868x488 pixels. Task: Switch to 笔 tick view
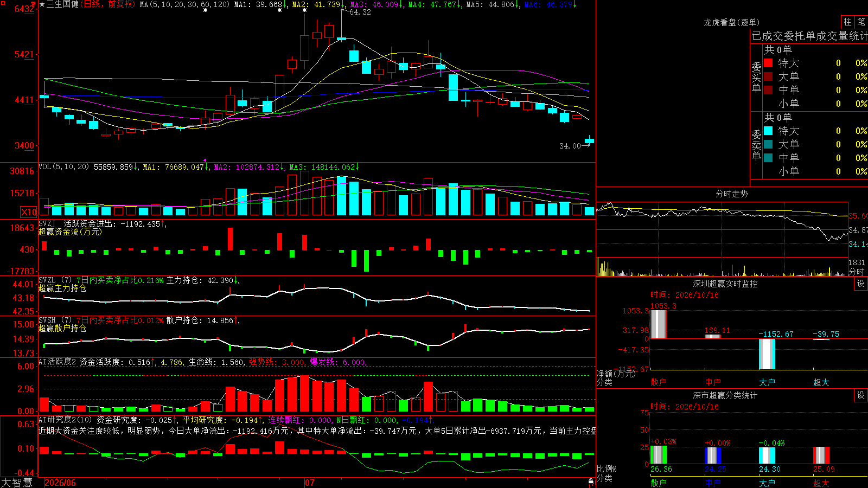point(861,22)
